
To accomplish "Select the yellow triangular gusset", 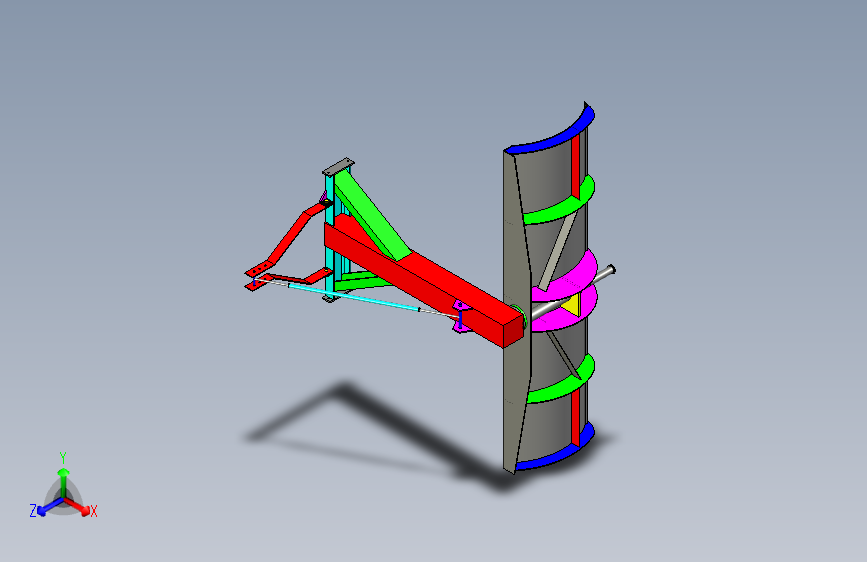I will (x=572, y=305).
